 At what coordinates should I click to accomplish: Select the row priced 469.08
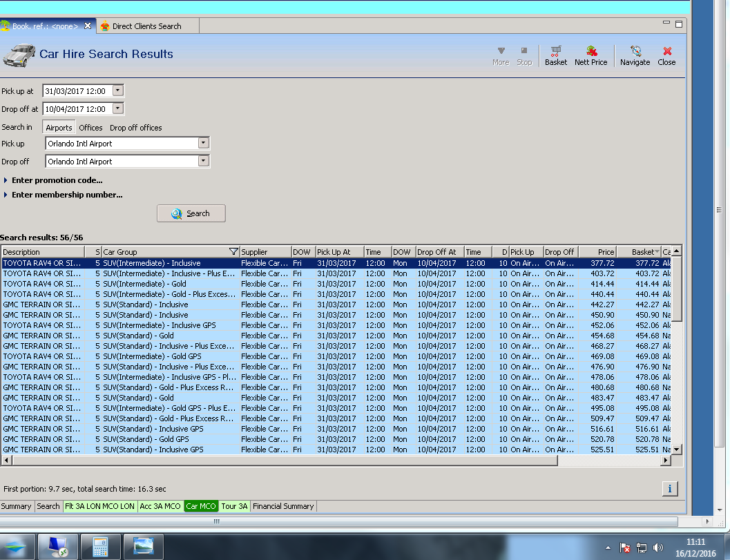point(336,356)
